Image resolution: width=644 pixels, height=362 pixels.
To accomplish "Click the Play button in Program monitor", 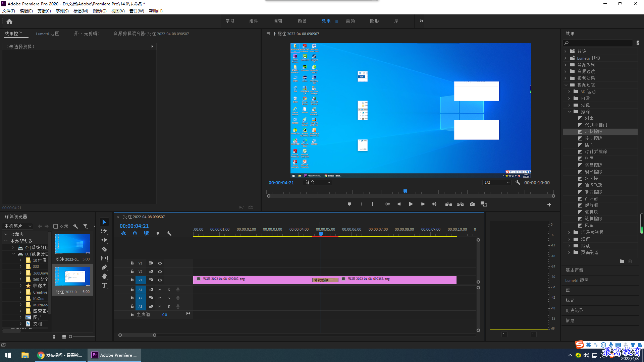I will click(411, 204).
